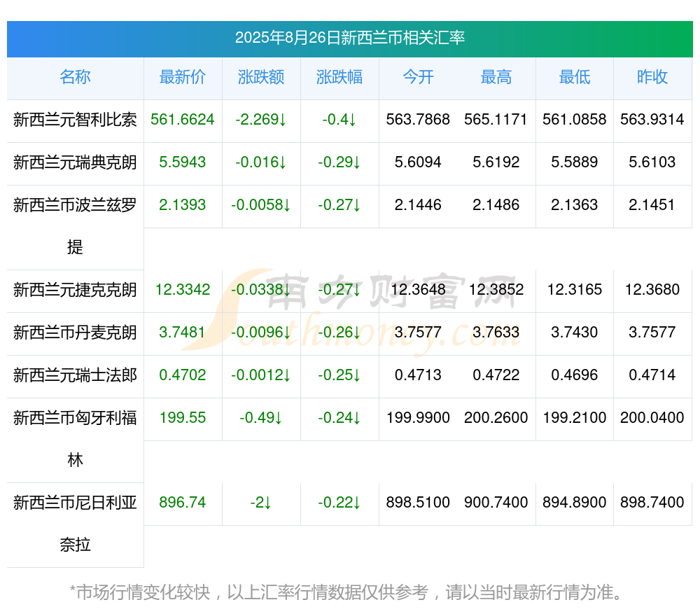Image resolution: width=700 pixels, height=614 pixels.
Task: Click the 最低 column header
Action: click(575, 77)
